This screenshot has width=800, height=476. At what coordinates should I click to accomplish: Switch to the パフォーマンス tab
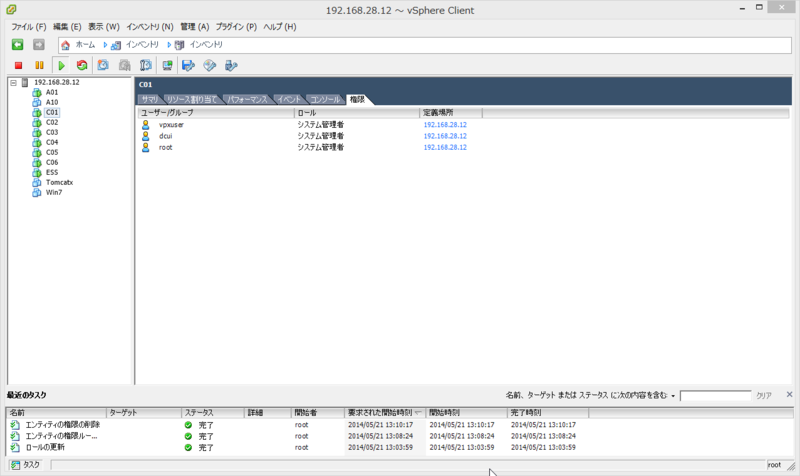[x=247, y=99]
